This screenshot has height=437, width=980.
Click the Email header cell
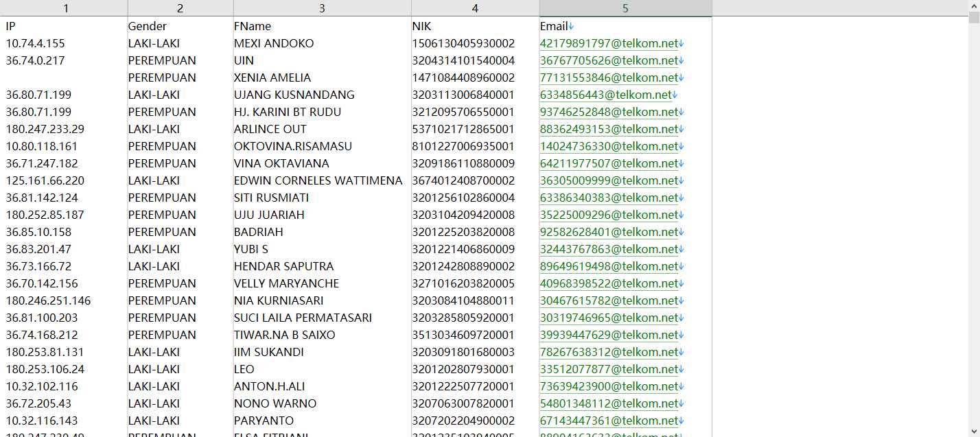tap(626, 26)
